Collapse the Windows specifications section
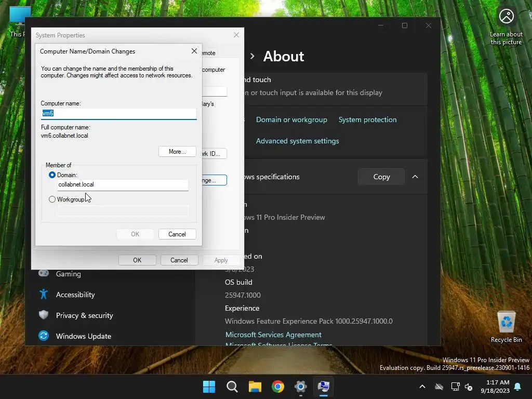Screen dimensions: 532x399 (415, 177)
